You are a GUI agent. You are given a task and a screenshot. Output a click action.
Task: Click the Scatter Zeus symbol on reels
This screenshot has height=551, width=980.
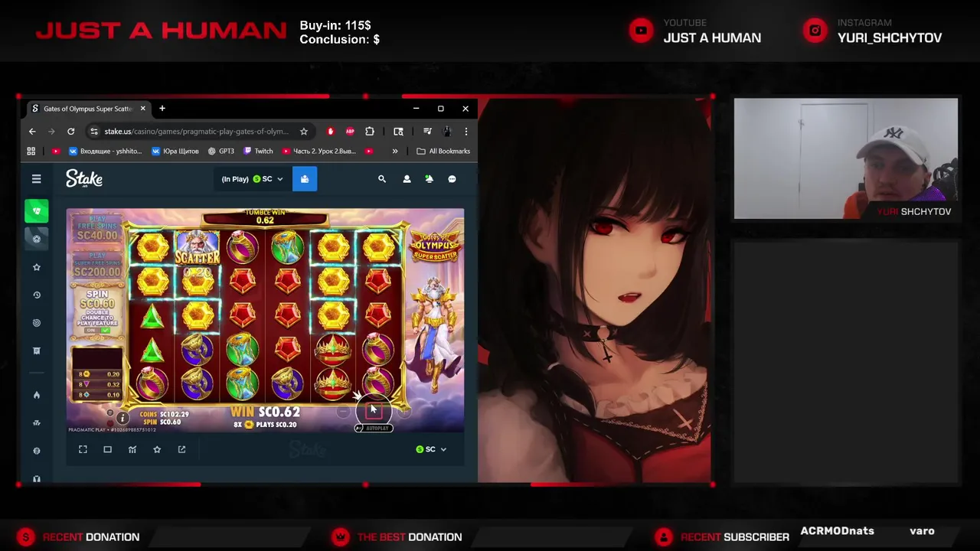(198, 247)
